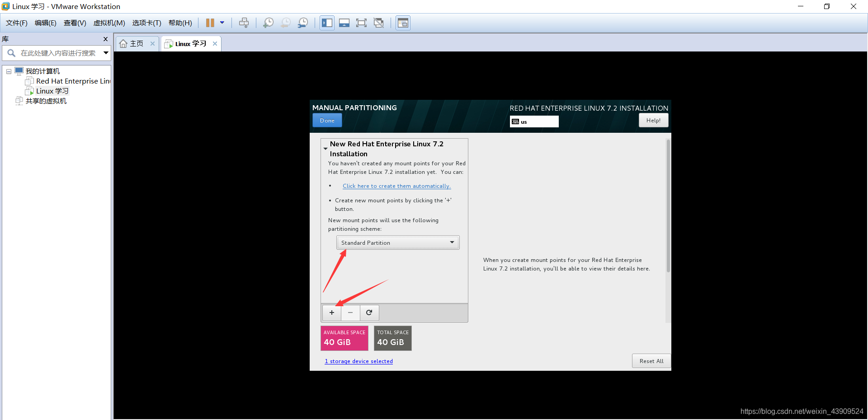The width and height of the screenshot is (868, 420).
Task: Open the library search filter dropdown
Action: click(x=106, y=53)
